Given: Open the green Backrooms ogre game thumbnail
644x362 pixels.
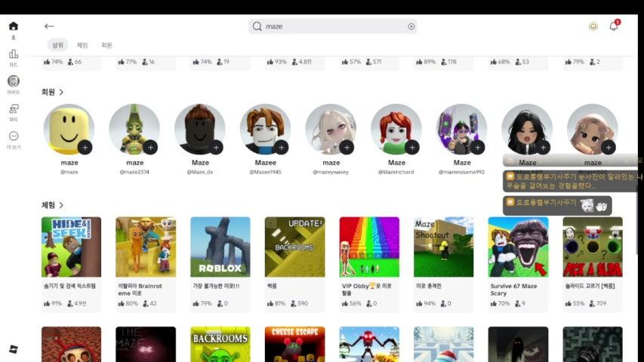Looking at the screenshot, I should click(220, 345).
